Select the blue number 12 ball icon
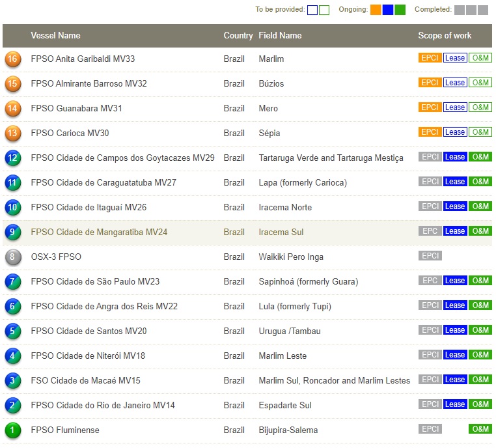 [12, 158]
